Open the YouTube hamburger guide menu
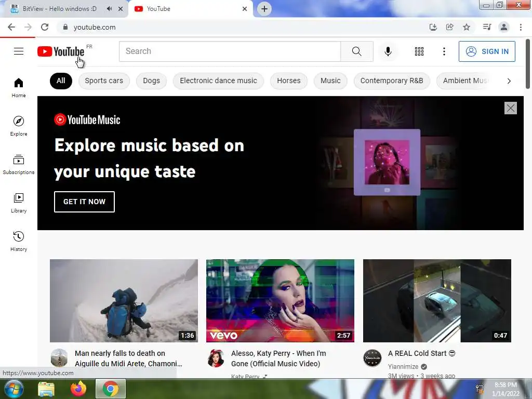The width and height of the screenshot is (532, 399). pos(19,51)
